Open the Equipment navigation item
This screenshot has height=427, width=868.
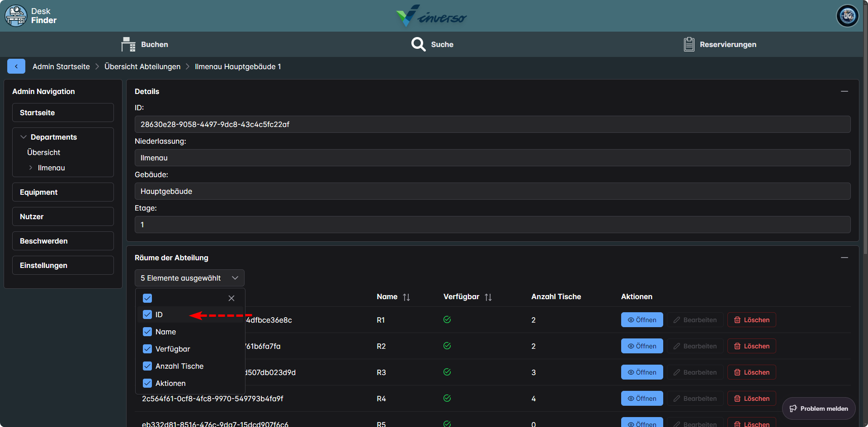click(x=63, y=192)
